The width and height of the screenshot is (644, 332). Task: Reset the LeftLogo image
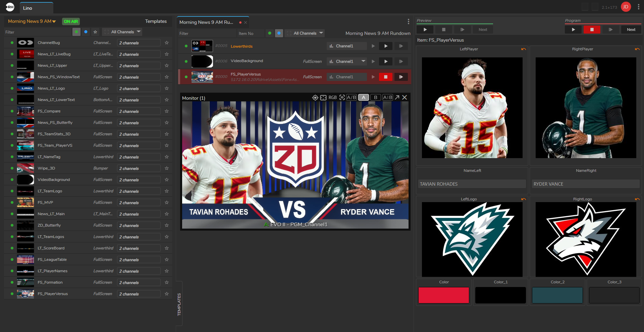click(x=524, y=199)
